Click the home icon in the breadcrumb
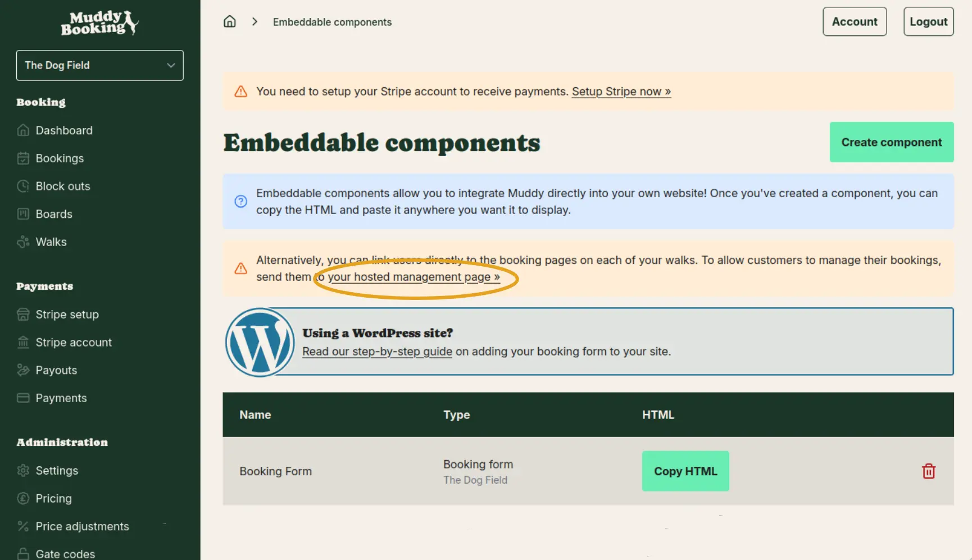972x560 pixels. point(230,21)
